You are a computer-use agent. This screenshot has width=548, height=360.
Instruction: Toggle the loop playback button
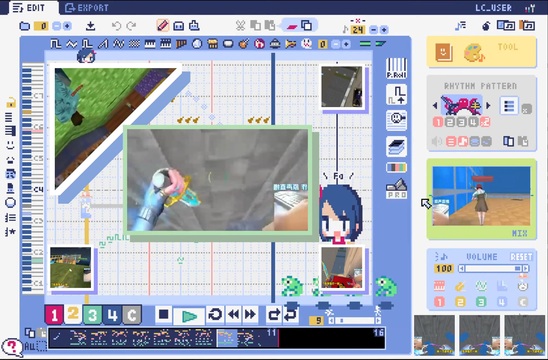click(x=215, y=315)
